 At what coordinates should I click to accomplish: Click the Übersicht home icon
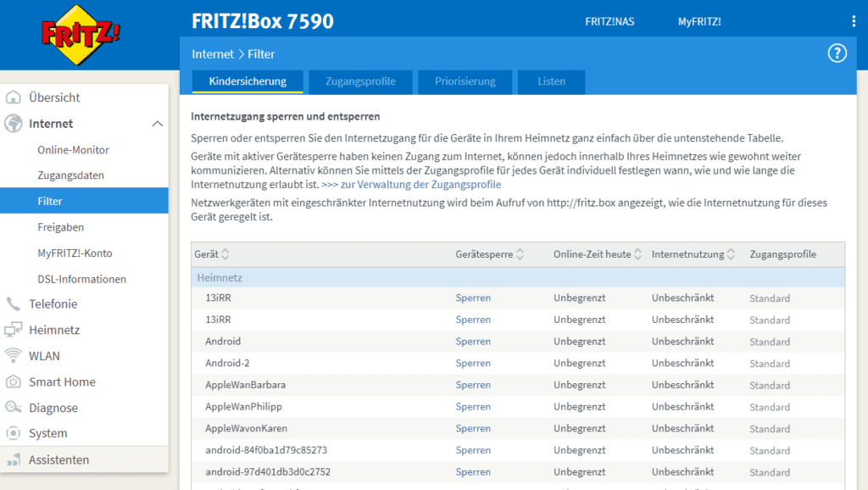coord(14,97)
